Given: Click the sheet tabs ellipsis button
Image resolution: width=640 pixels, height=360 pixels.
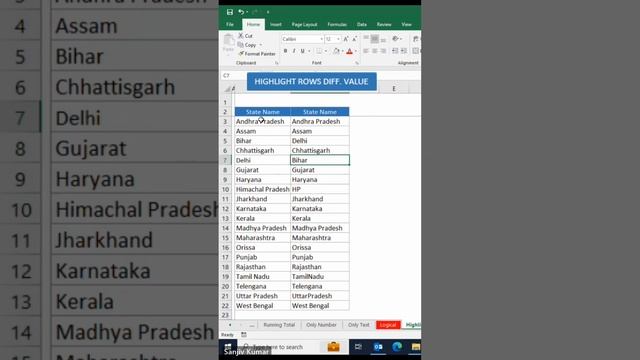Looking at the screenshot, I should tap(252, 325).
